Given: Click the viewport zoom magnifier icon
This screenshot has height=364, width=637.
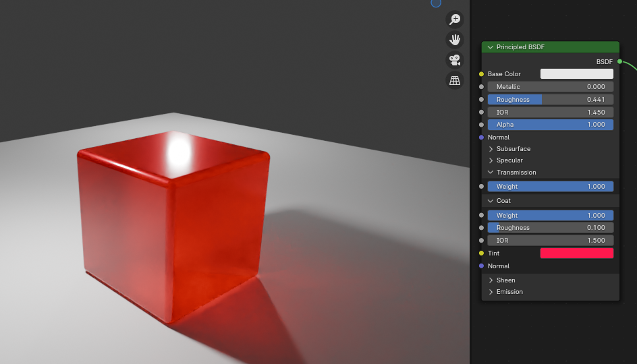Looking at the screenshot, I should click(x=455, y=20).
